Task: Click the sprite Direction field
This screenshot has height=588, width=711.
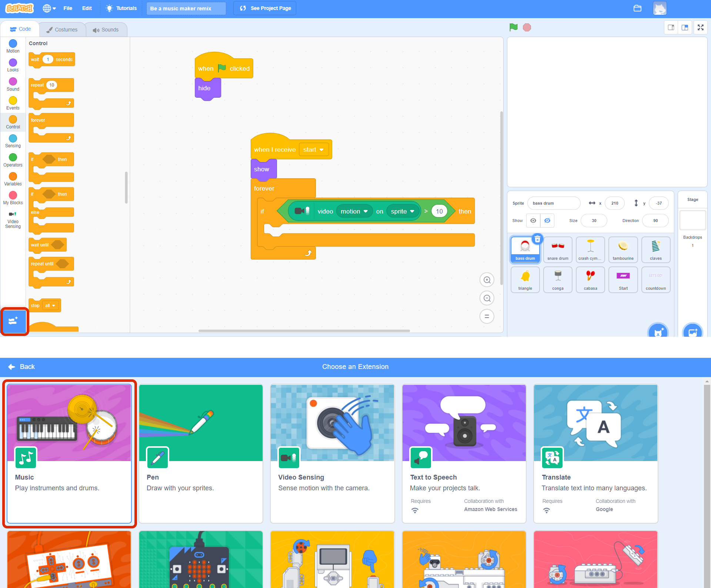Action: click(x=655, y=221)
